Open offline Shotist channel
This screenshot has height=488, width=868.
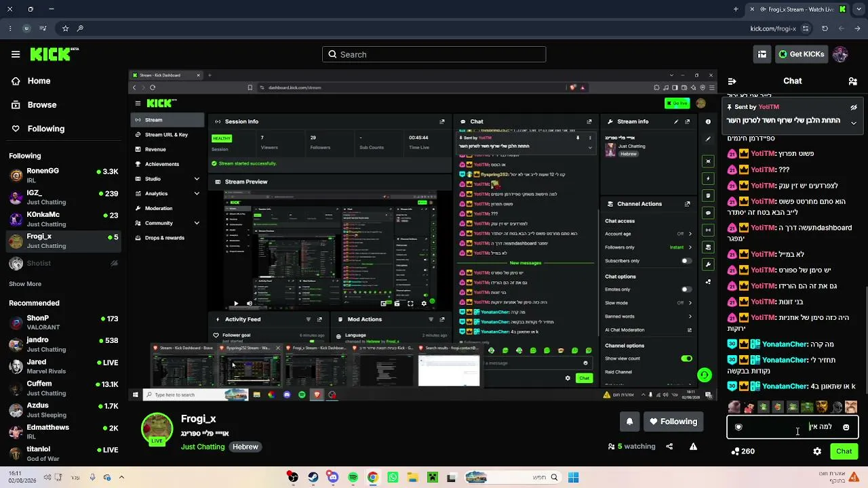point(63,263)
